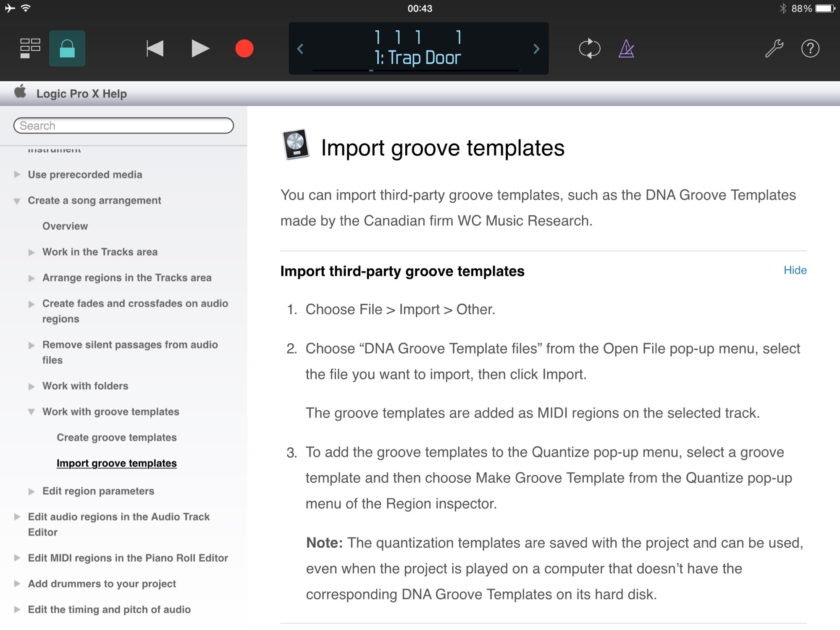Image resolution: width=840 pixels, height=630 pixels.
Task: Click the Logic Pro icon beside page title
Action: (x=296, y=145)
